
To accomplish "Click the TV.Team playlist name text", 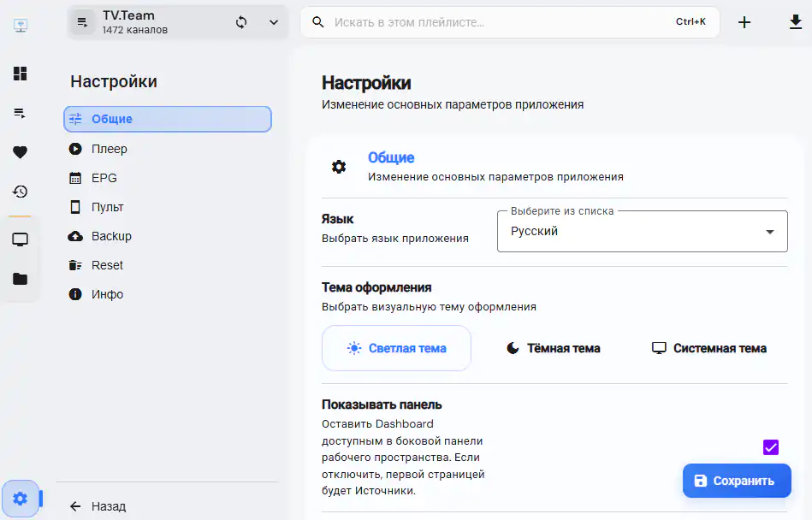I will point(128,15).
